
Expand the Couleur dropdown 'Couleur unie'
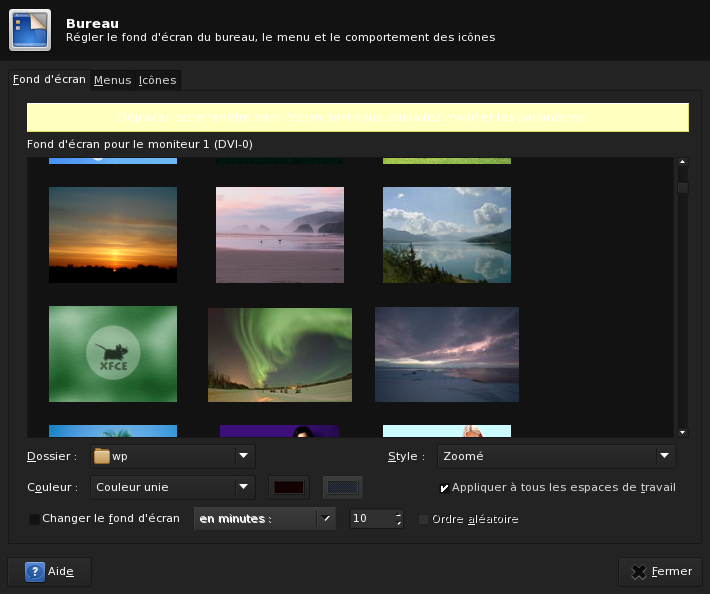click(x=173, y=488)
